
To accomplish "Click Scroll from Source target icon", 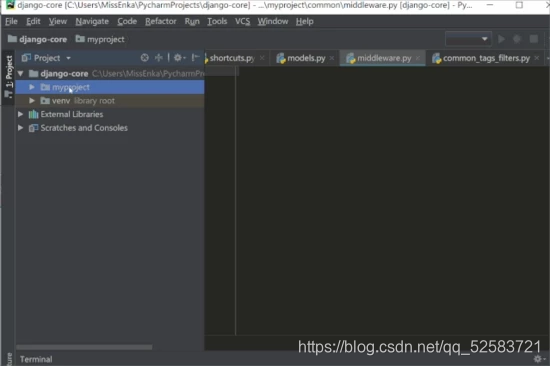I will pos(145,58).
